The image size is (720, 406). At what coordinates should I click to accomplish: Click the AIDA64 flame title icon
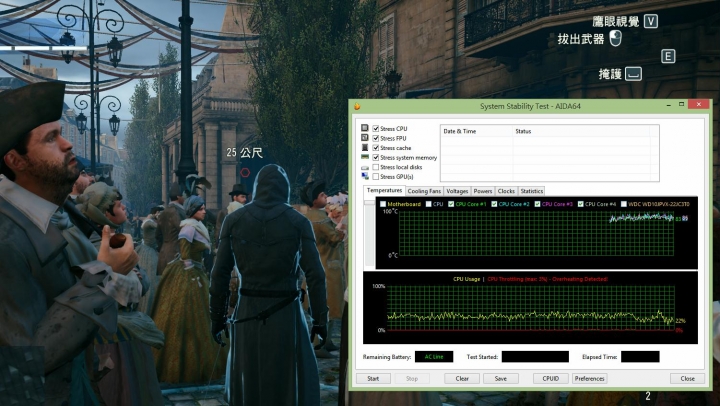[x=357, y=106]
